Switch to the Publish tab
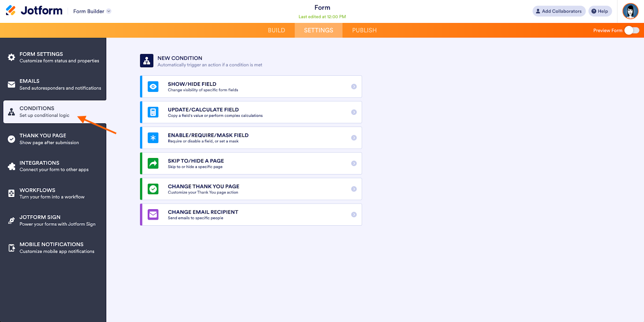 364,31
